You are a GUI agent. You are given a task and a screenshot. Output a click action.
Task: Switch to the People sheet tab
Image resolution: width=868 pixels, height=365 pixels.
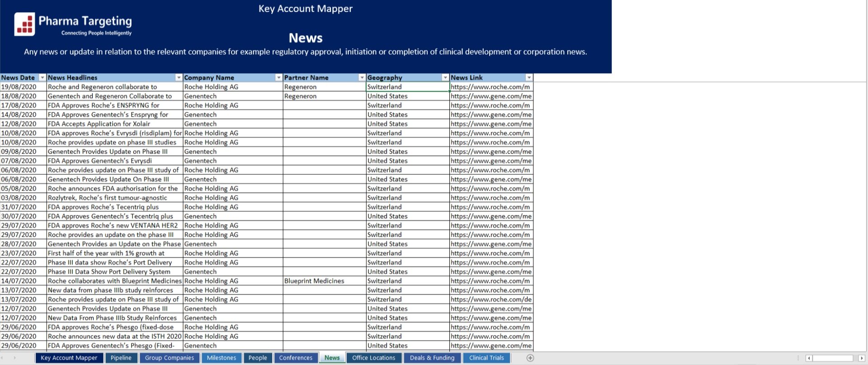(258, 358)
